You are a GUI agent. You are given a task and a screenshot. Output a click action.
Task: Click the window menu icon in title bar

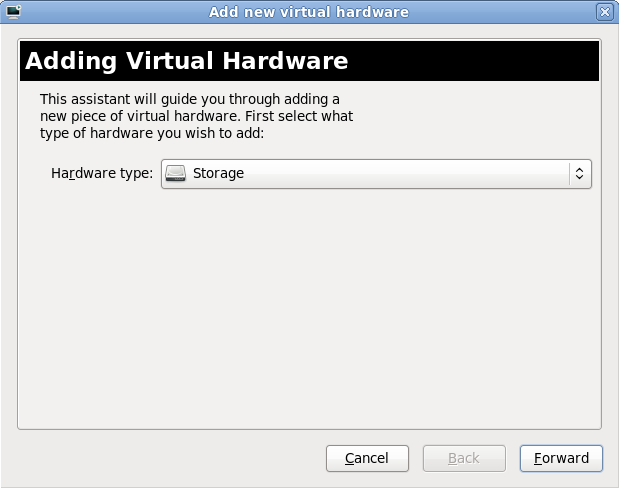pyautogui.click(x=13, y=12)
